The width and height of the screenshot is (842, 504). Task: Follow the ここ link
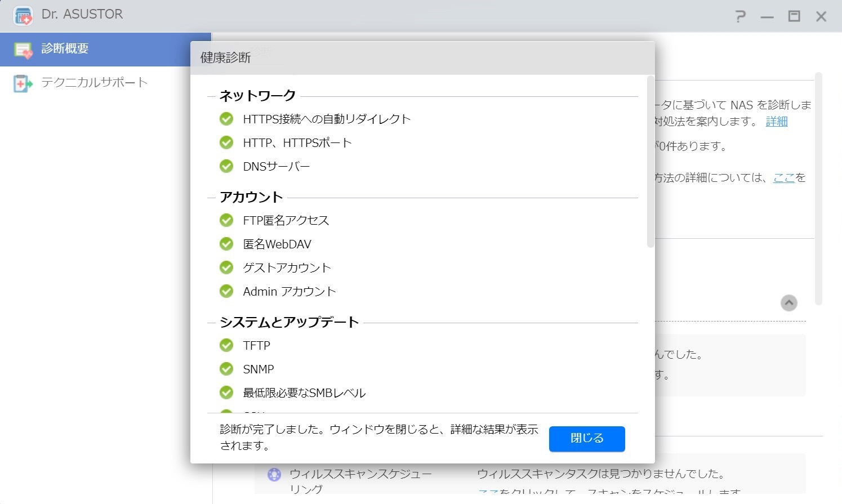pyautogui.click(x=783, y=178)
